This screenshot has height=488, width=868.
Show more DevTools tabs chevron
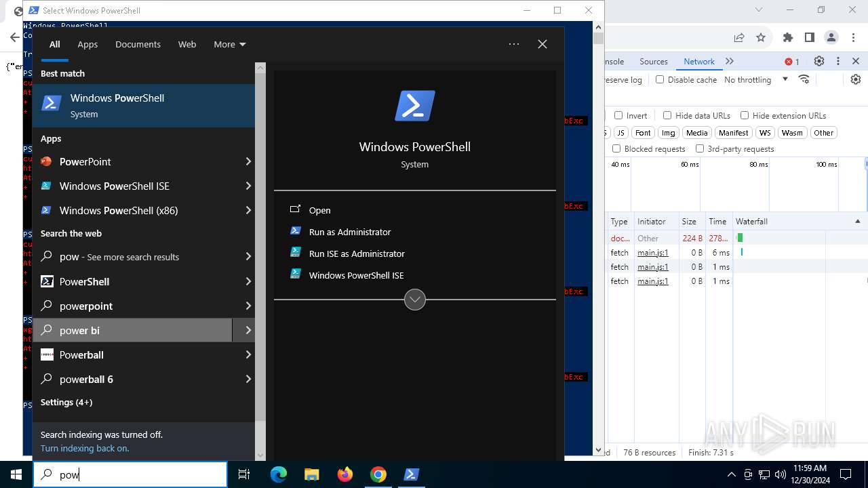coord(730,61)
